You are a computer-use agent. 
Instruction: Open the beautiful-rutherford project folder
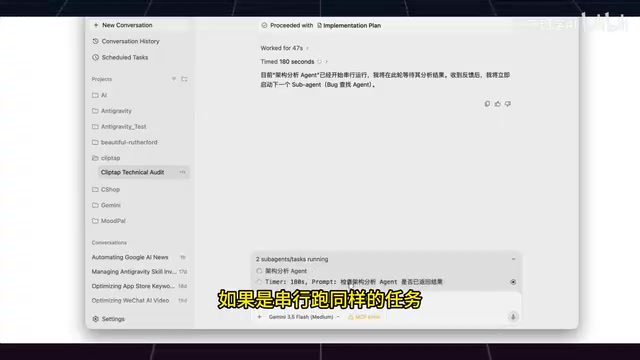coord(124,142)
